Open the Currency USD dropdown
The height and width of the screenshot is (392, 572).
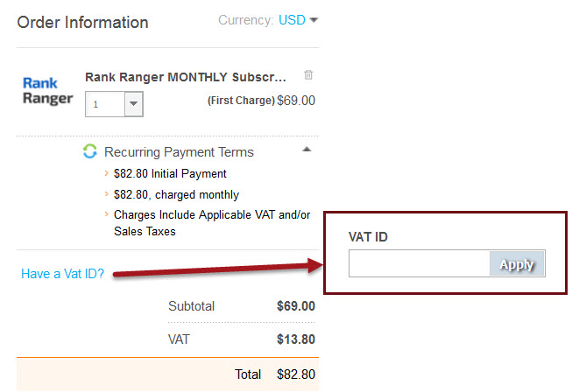click(298, 20)
